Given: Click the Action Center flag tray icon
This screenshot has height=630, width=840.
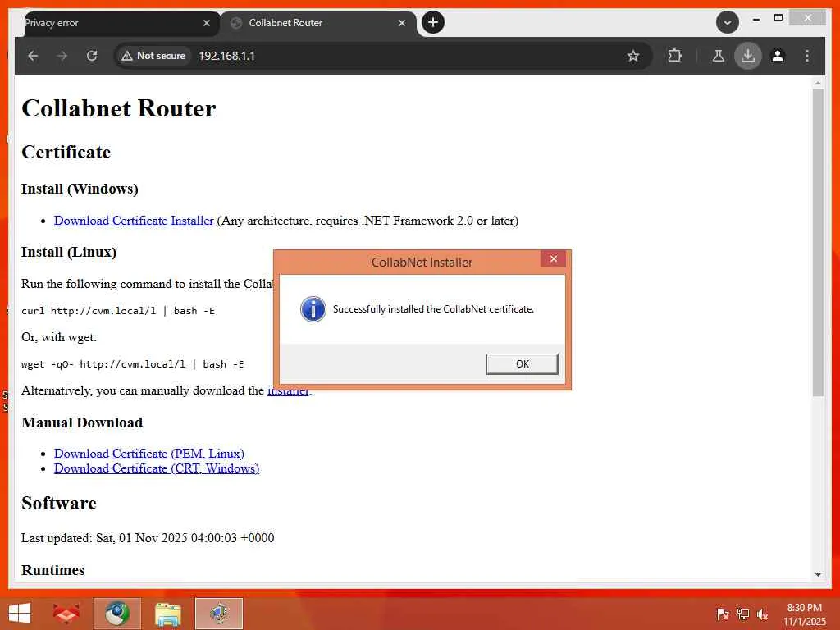Looking at the screenshot, I should click(723, 614).
